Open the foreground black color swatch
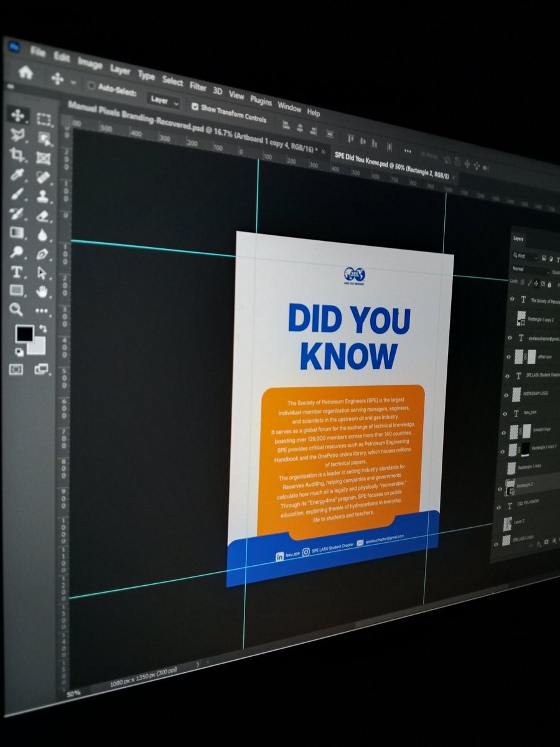560x747 pixels. click(x=24, y=334)
